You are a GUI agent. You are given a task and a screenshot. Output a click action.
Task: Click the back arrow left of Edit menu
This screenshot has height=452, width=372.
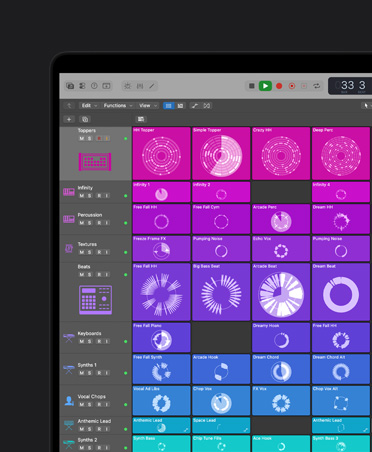point(69,106)
